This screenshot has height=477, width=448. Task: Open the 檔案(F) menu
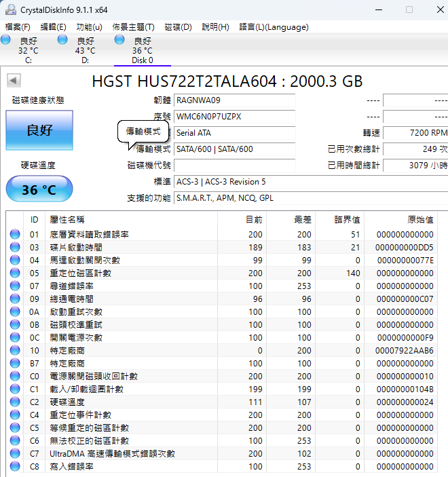(18, 27)
